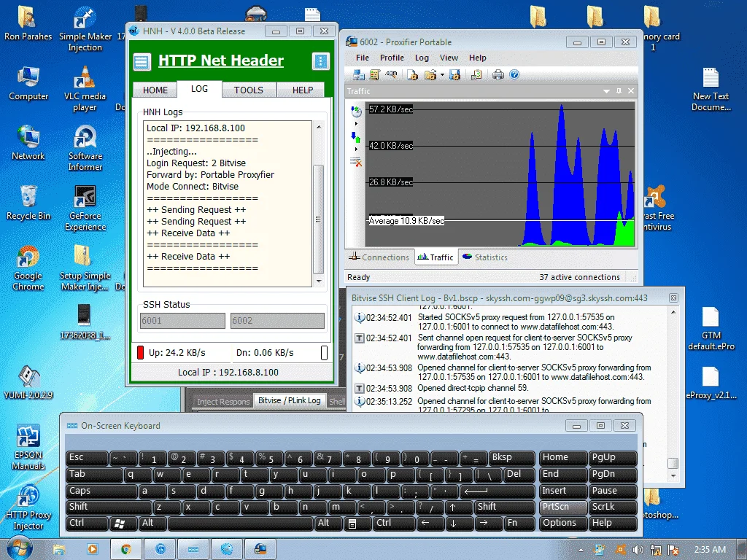The image size is (747, 560).
Task: Open TOOLS tab in HNH
Action: point(248,90)
